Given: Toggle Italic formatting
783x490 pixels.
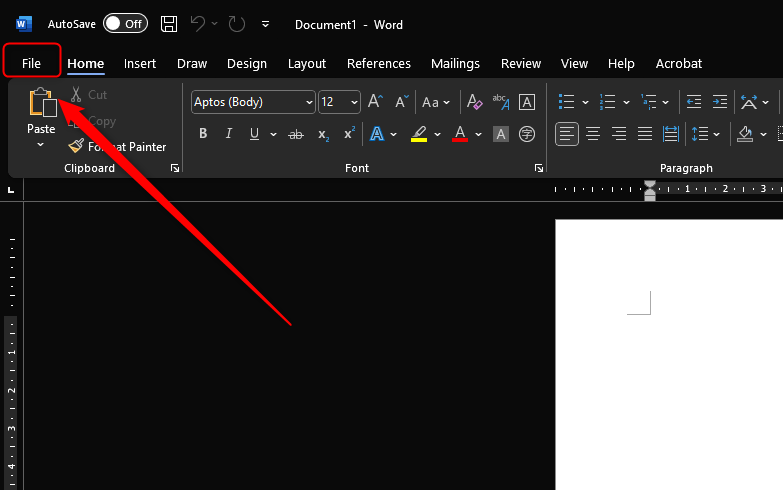Looking at the screenshot, I should tap(229, 134).
